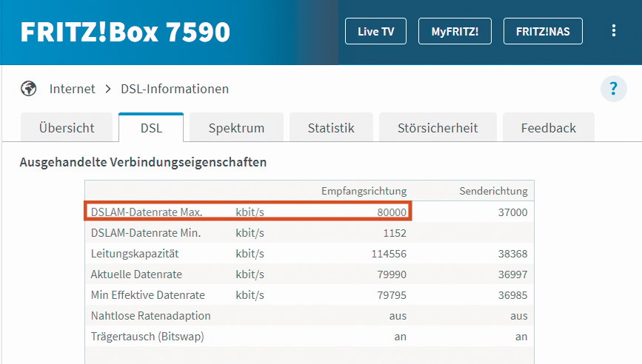Click the value 1152
The width and height of the screenshot is (642, 364).
(x=395, y=233)
